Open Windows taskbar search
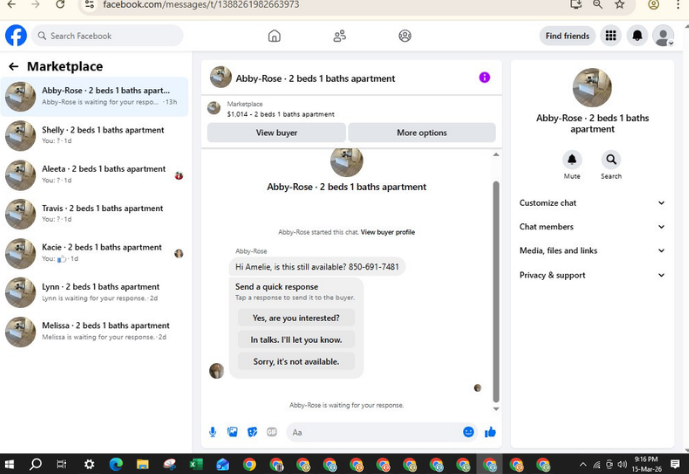689x474 pixels. click(35, 464)
